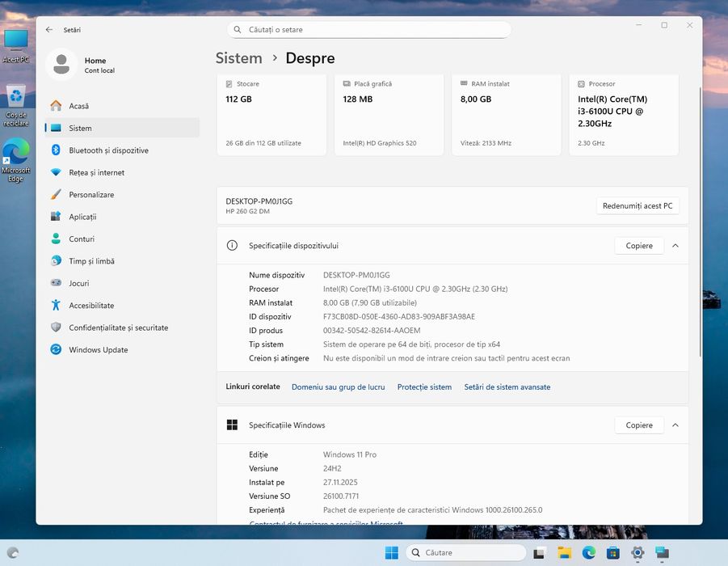Click the Aplicații icon in sidebar
Image resolution: width=728 pixels, height=566 pixels.
[x=56, y=217]
